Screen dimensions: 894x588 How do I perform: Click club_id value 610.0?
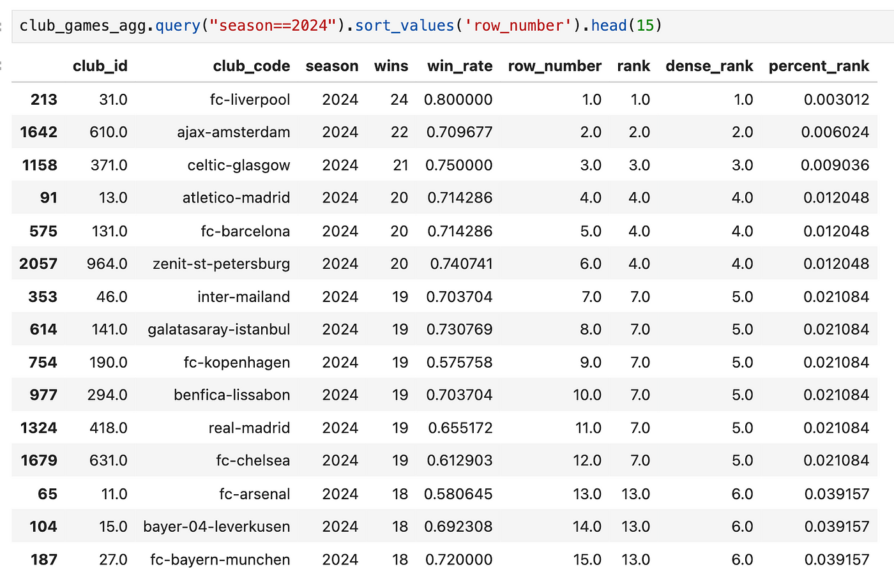coord(109,132)
